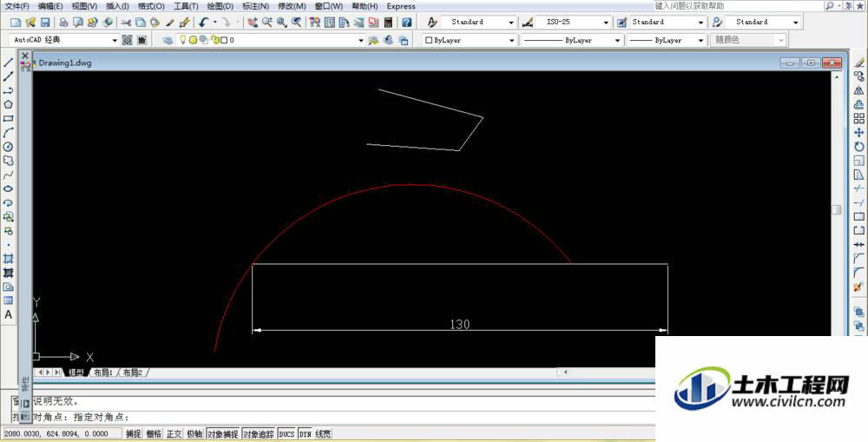
Task: Click the Workspace Settings gear icon
Action: coord(128,40)
